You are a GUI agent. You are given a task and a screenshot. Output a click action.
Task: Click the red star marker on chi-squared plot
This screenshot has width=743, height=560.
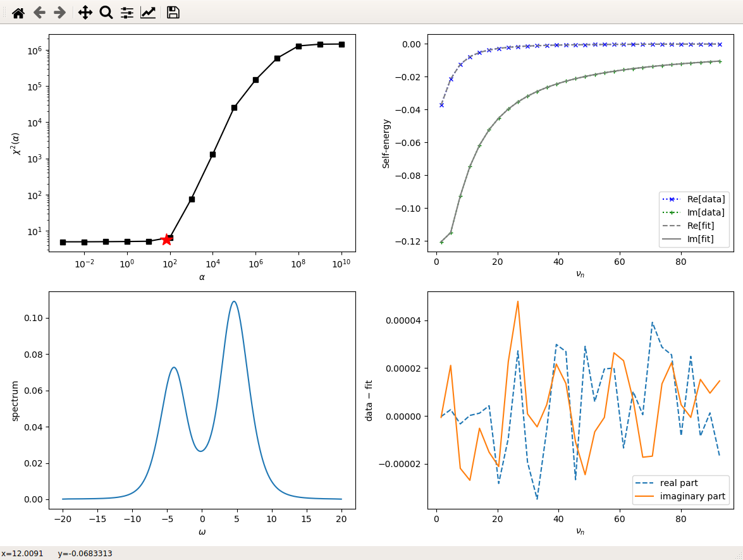point(166,240)
